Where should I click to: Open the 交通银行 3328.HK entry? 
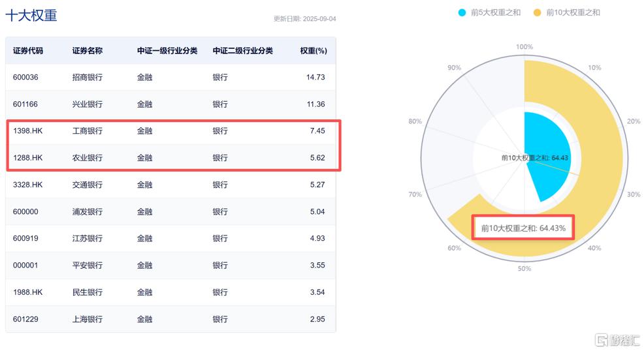pyautogui.click(x=171, y=185)
